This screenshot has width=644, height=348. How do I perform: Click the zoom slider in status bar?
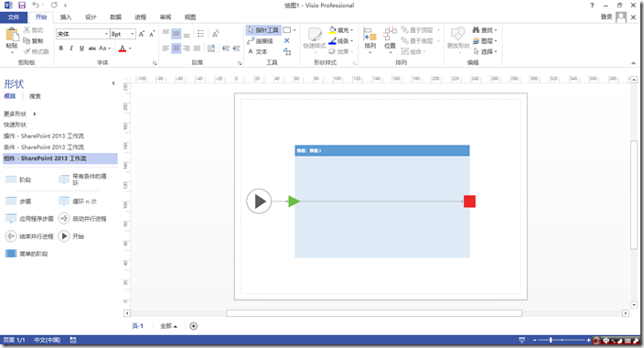(x=562, y=340)
